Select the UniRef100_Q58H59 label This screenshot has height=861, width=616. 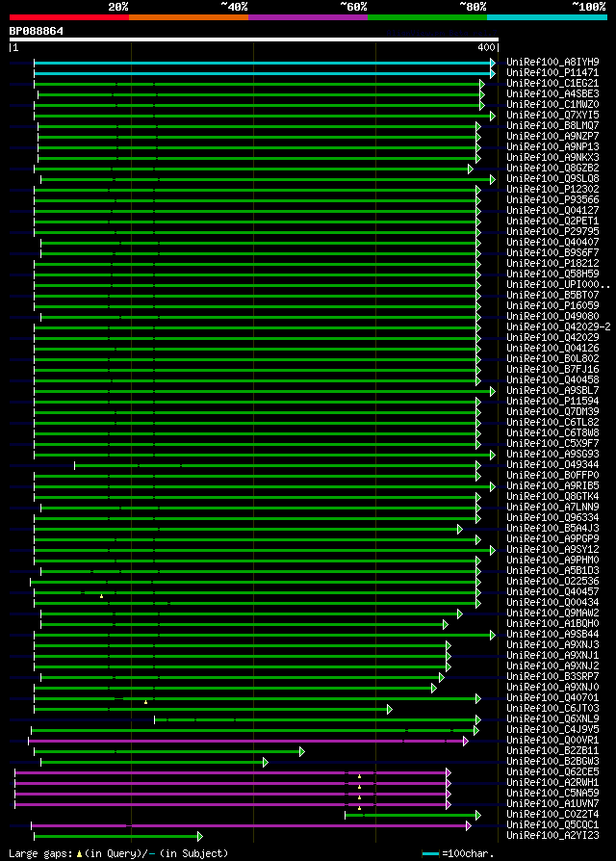[552, 274]
